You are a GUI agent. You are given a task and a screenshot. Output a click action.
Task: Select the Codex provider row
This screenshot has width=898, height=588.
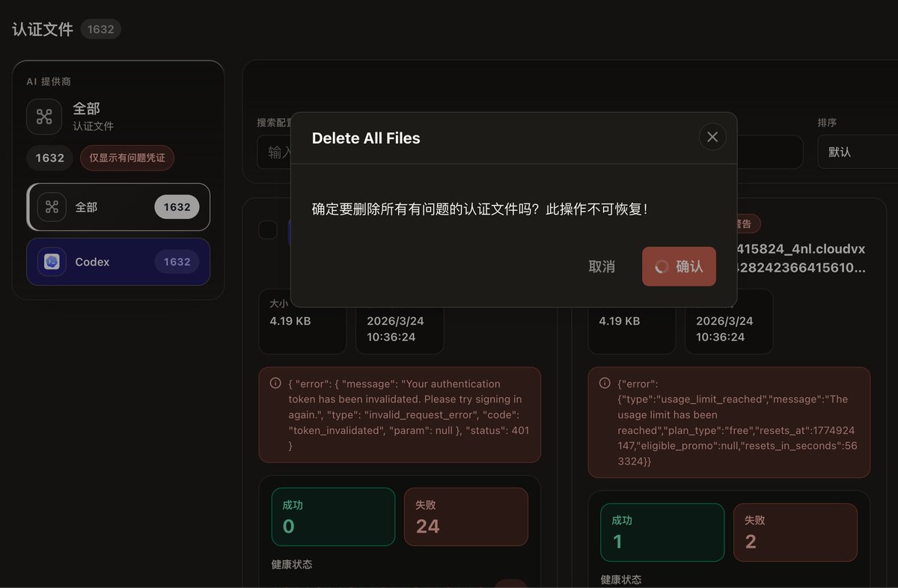point(118,262)
